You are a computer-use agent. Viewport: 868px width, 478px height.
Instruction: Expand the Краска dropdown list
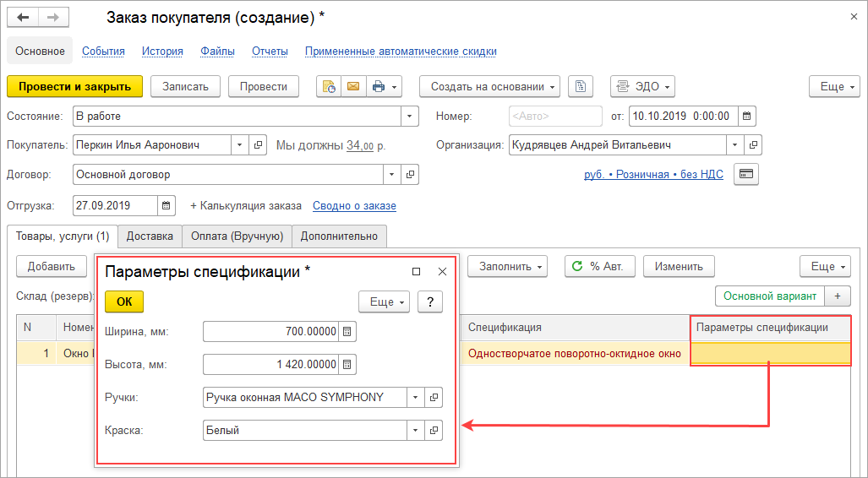(x=415, y=431)
